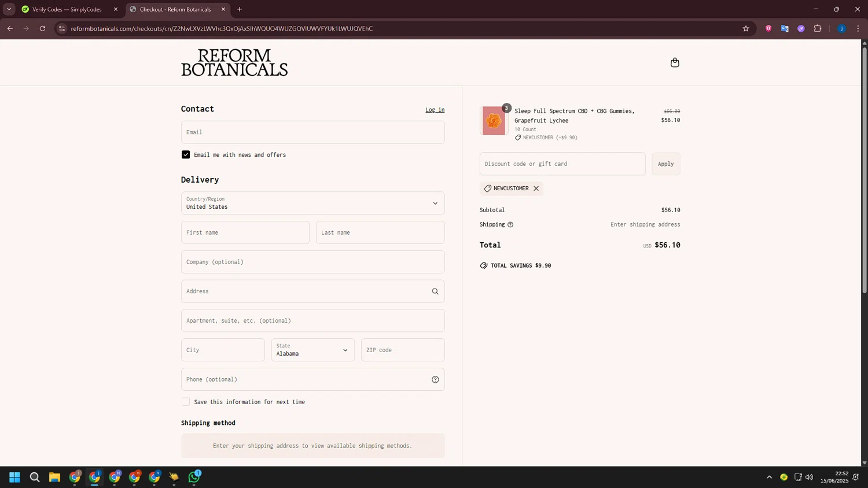868x488 pixels.
Task: Open the Chrome three-dot menu
Action: click(858, 28)
